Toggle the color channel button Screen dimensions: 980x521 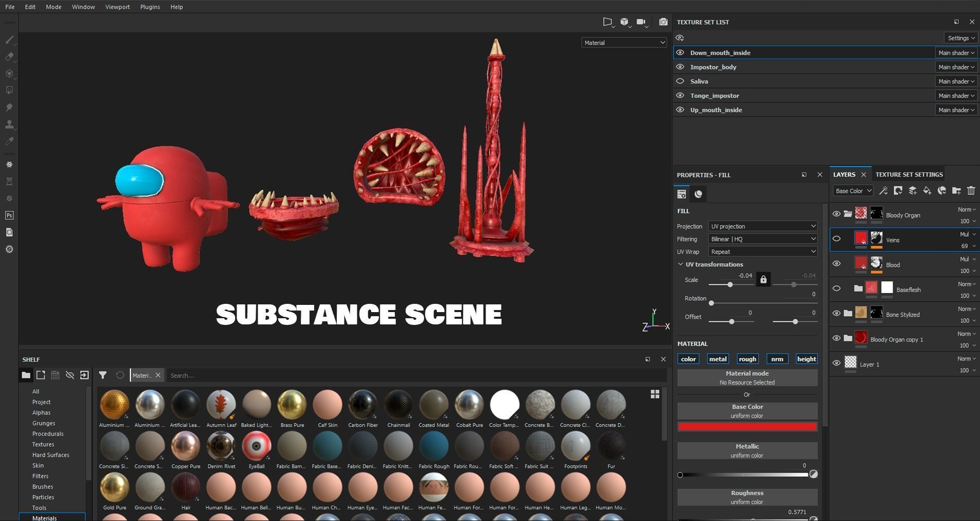pyautogui.click(x=688, y=359)
